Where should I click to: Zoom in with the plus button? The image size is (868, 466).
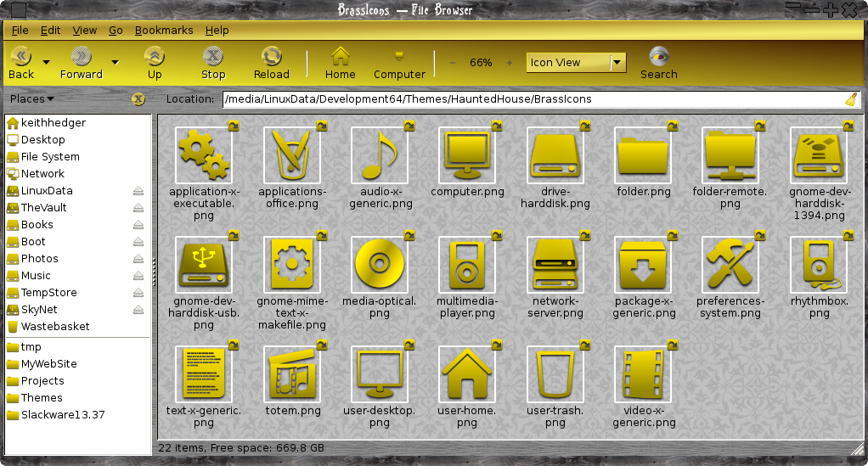point(510,63)
